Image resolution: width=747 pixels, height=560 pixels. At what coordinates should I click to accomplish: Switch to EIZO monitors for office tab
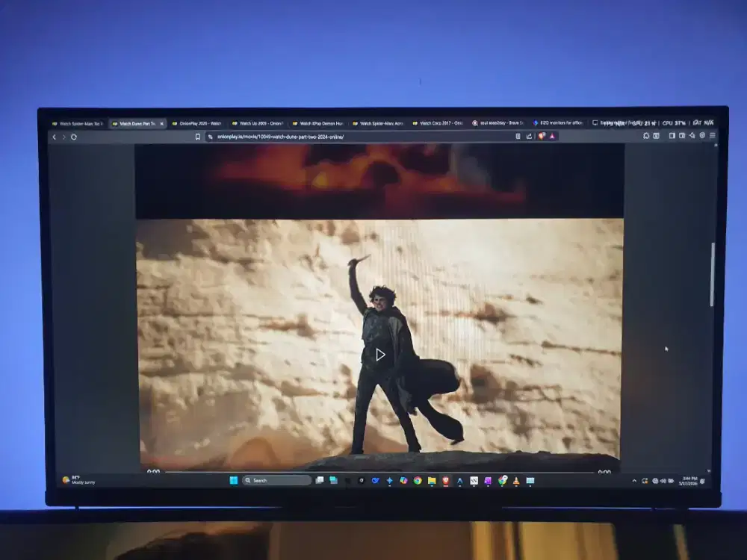(x=558, y=123)
